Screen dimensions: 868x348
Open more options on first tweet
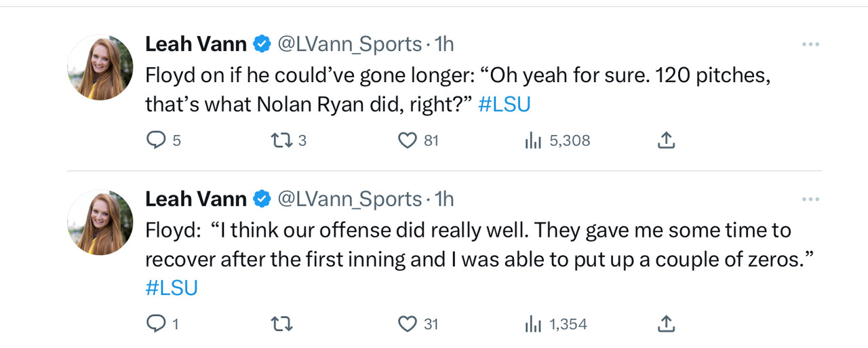coord(810,44)
